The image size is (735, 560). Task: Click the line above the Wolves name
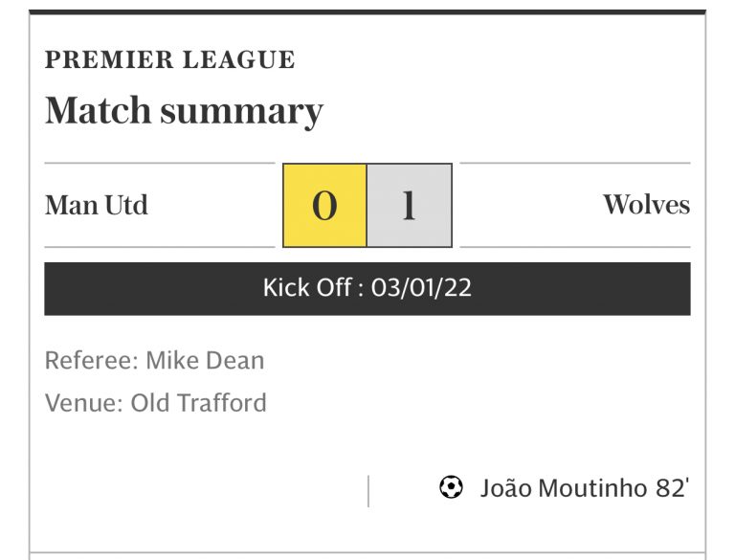pyautogui.click(x=574, y=164)
